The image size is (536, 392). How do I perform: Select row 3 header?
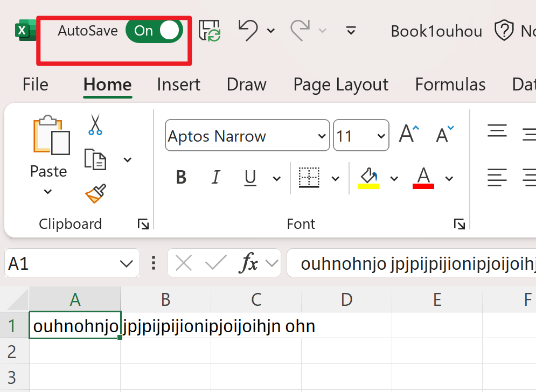click(15, 377)
